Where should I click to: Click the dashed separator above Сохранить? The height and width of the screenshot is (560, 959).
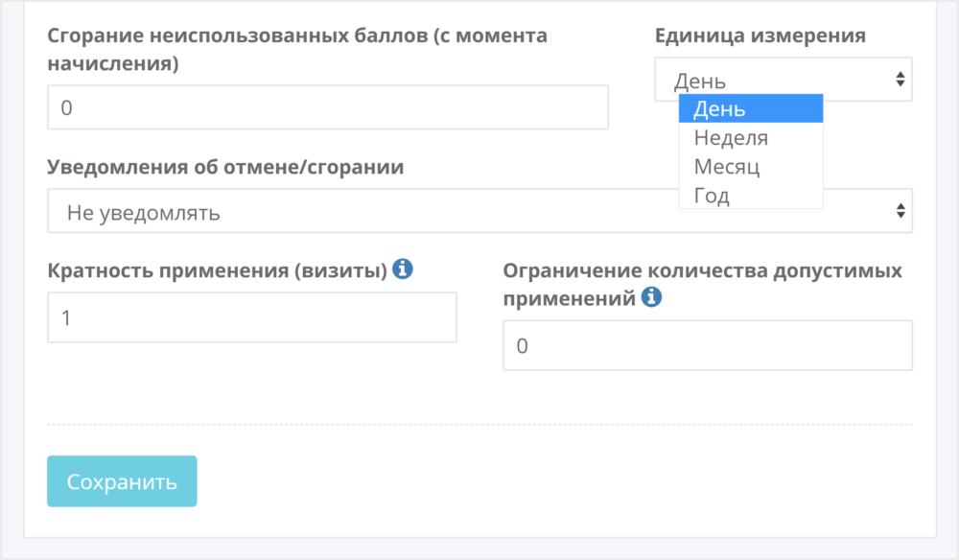tap(480, 424)
